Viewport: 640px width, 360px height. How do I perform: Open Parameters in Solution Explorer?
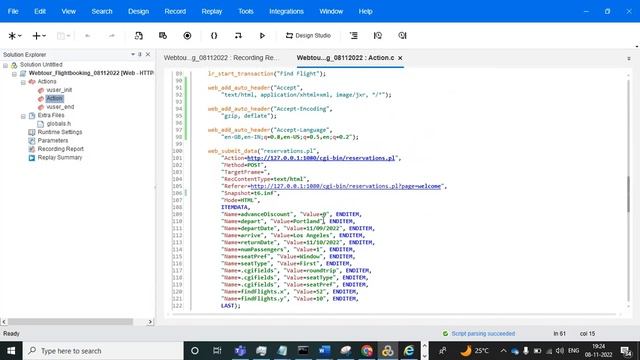pyautogui.click(x=53, y=140)
